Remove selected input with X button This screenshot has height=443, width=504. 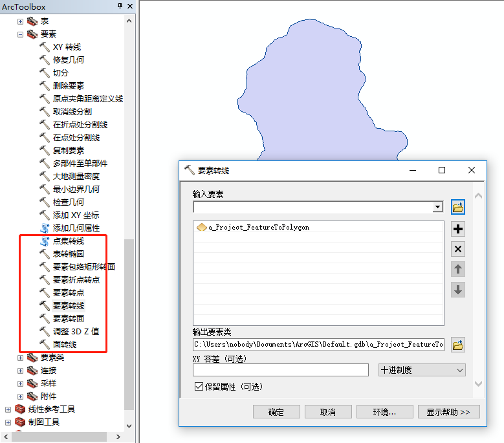[457, 249]
